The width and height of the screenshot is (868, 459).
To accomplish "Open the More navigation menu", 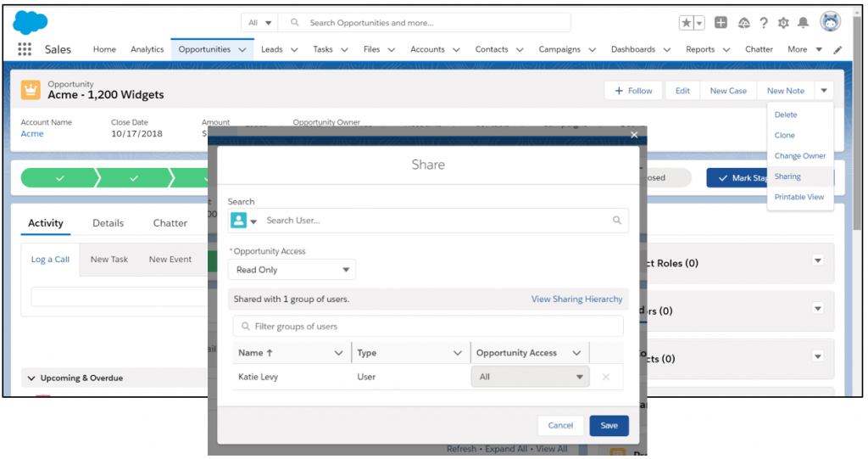I will pos(804,49).
